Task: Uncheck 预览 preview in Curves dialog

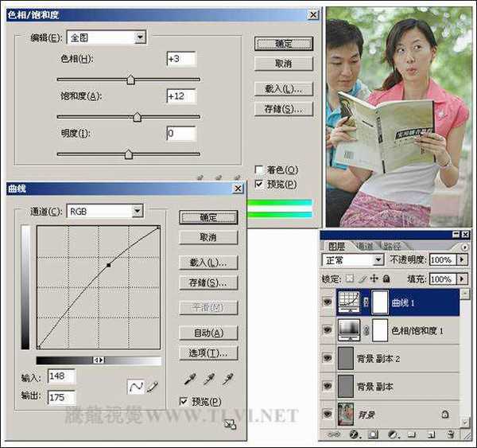Action: pos(184,401)
